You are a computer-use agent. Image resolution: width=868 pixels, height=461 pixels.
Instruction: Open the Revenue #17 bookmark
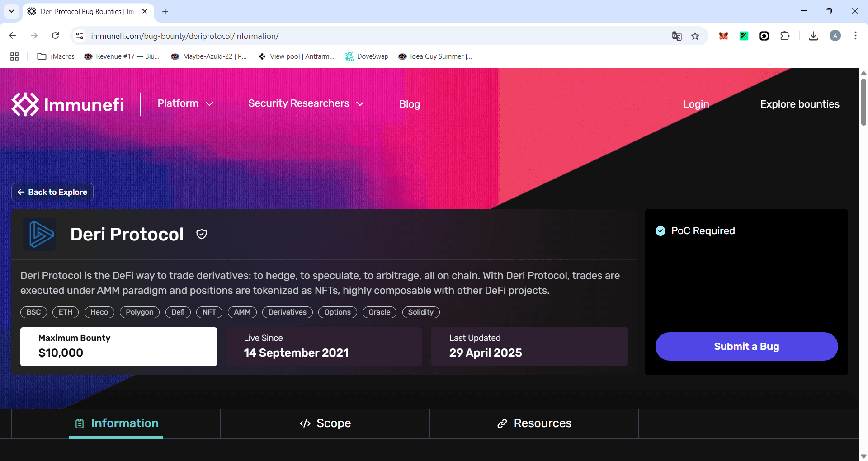point(122,56)
